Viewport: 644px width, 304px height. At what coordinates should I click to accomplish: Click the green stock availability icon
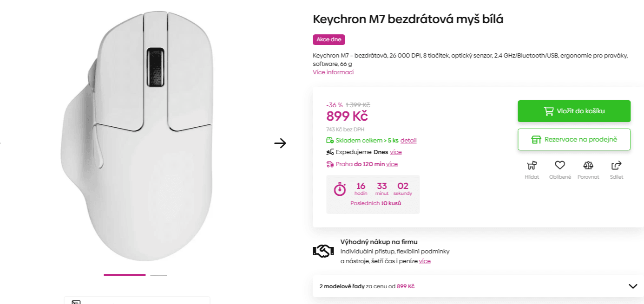[x=329, y=140]
